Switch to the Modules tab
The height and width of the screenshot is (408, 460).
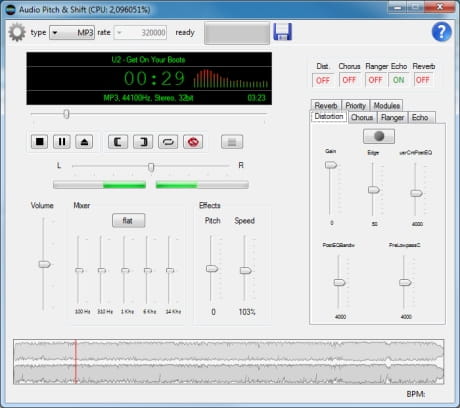386,106
